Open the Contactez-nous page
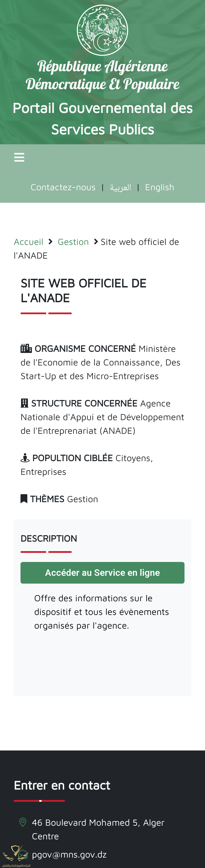The image size is (205, 868). [x=63, y=187]
